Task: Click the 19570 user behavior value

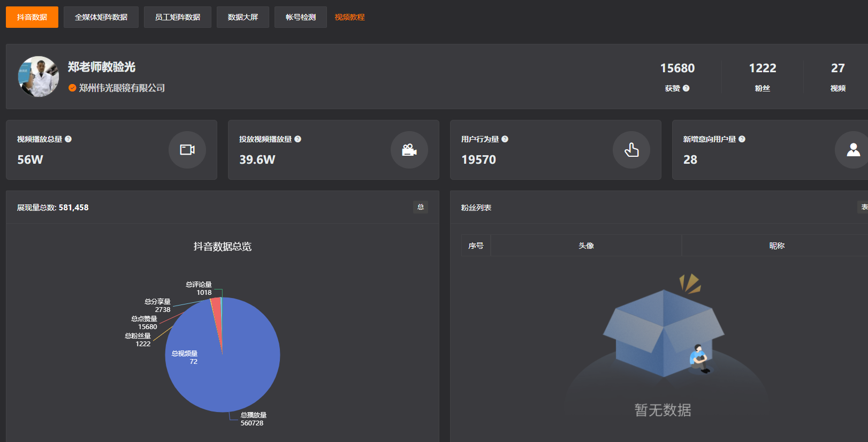Action: coord(478,159)
